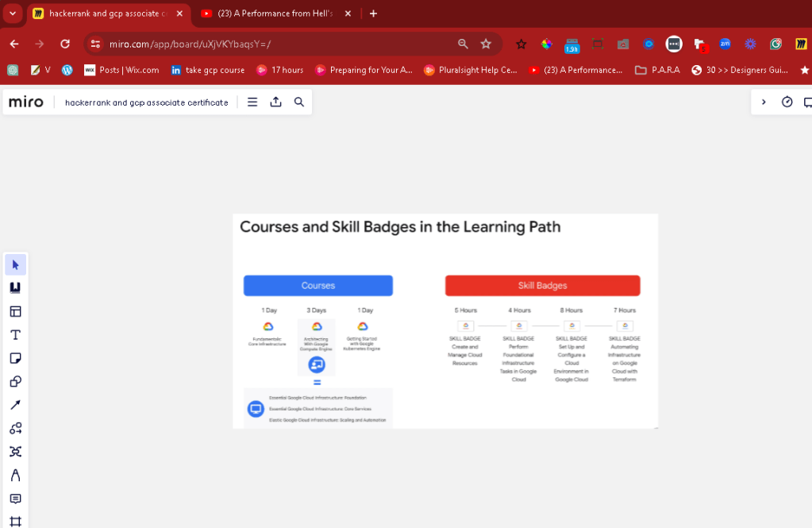Select the Courses and Skill Badges heading
This screenshot has height=528, width=812.
400,227
